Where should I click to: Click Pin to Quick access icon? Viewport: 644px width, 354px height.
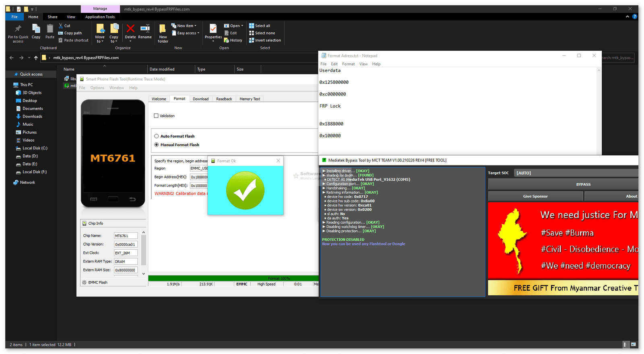[18, 29]
